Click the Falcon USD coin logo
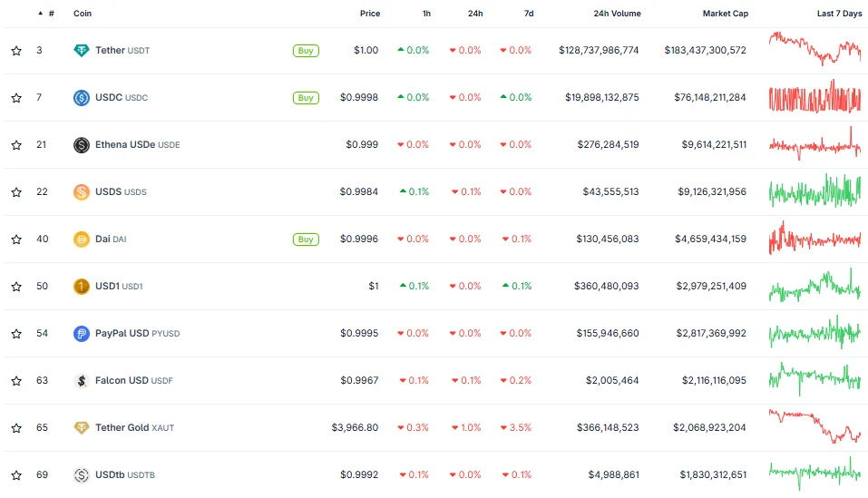This screenshot has width=868, height=498. (x=82, y=381)
